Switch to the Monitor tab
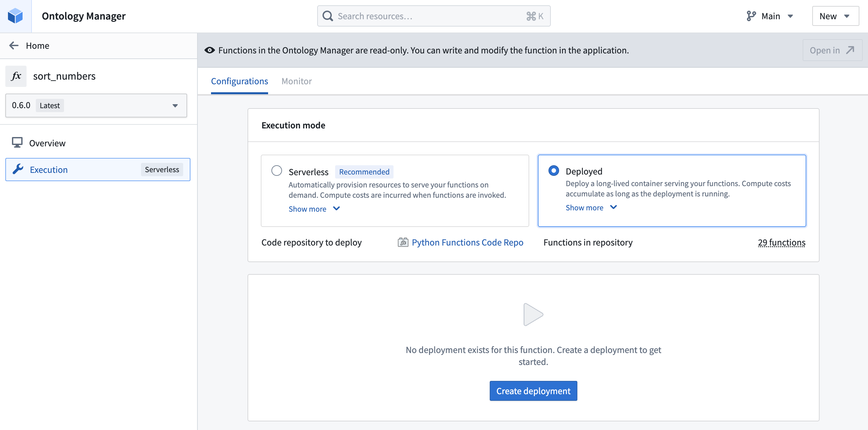The width and height of the screenshot is (868, 430). click(x=296, y=81)
